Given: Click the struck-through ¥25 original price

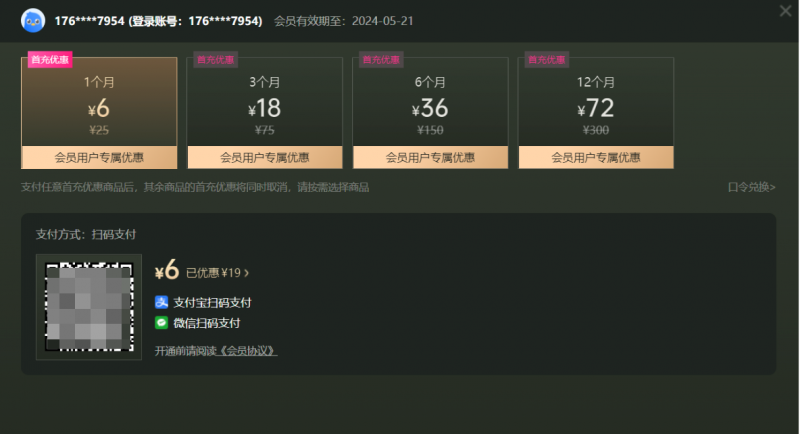Looking at the screenshot, I should tap(99, 130).
